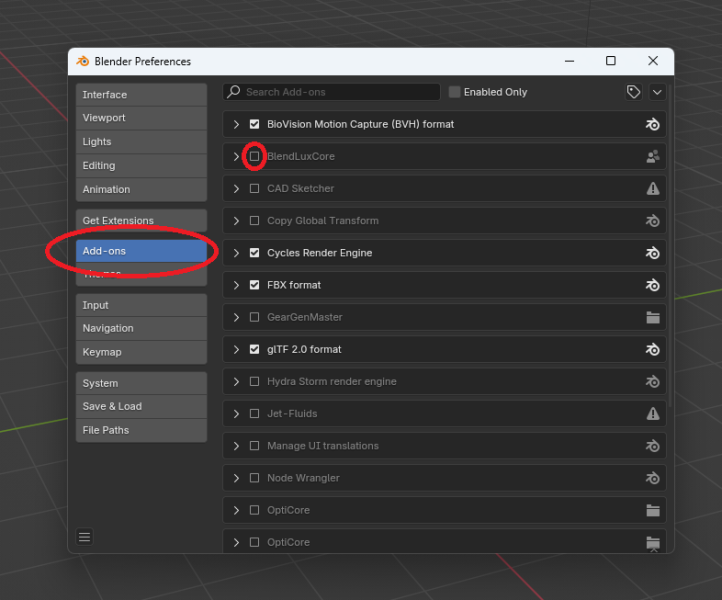Minimize the Blender Preferences window
The image size is (722, 600).
pos(570,61)
